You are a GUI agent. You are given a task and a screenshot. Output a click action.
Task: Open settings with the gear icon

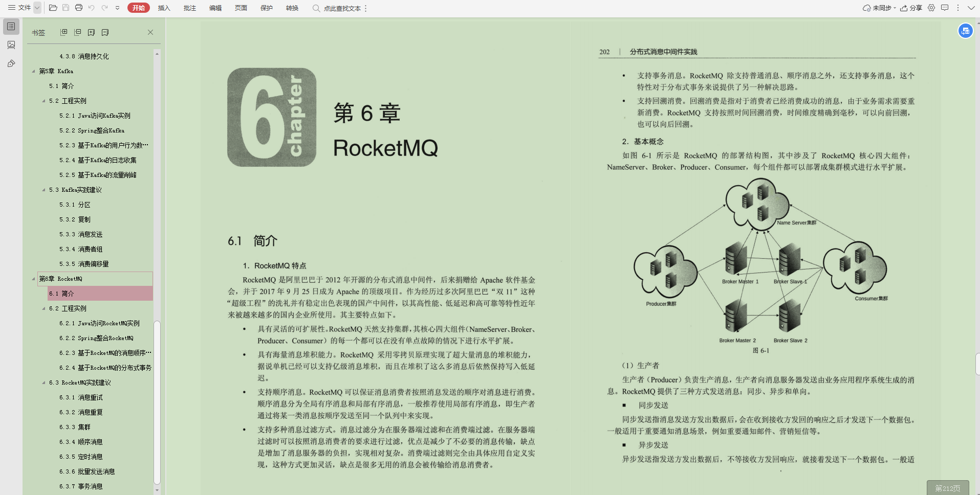click(x=931, y=8)
